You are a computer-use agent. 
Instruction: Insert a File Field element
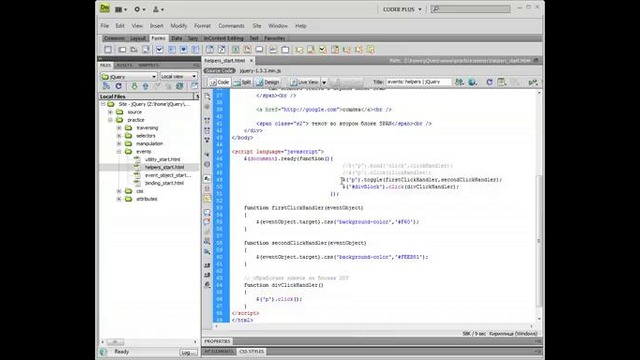pos(247,50)
